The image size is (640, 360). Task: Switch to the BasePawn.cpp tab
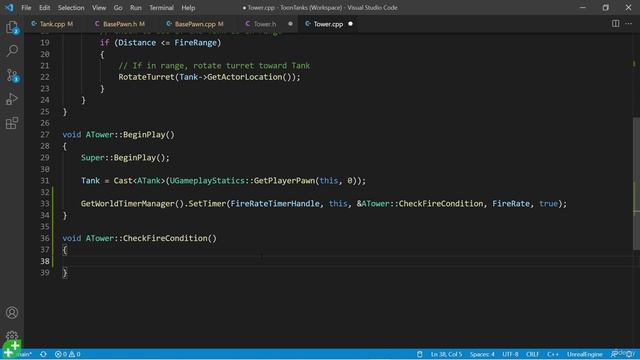point(195,24)
